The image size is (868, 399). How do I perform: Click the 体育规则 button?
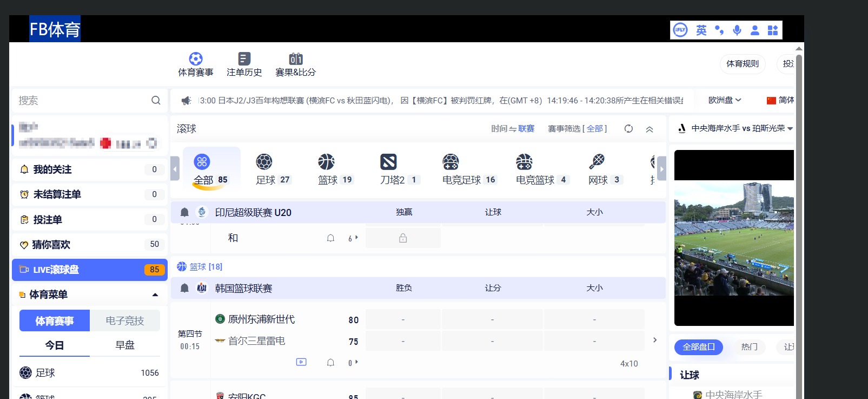[742, 64]
